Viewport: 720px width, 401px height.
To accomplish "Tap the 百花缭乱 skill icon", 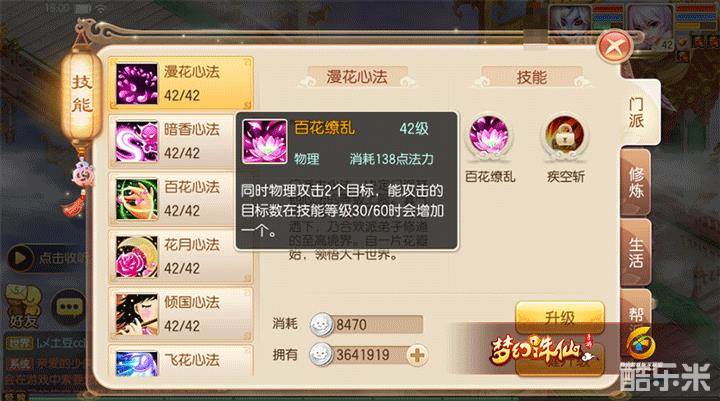I will click(489, 136).
